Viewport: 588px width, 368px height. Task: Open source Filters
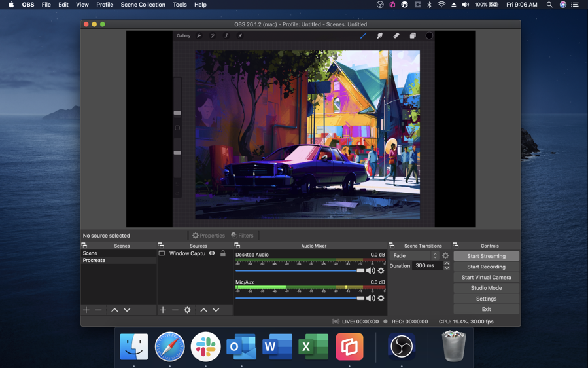(x=242, y=236)
